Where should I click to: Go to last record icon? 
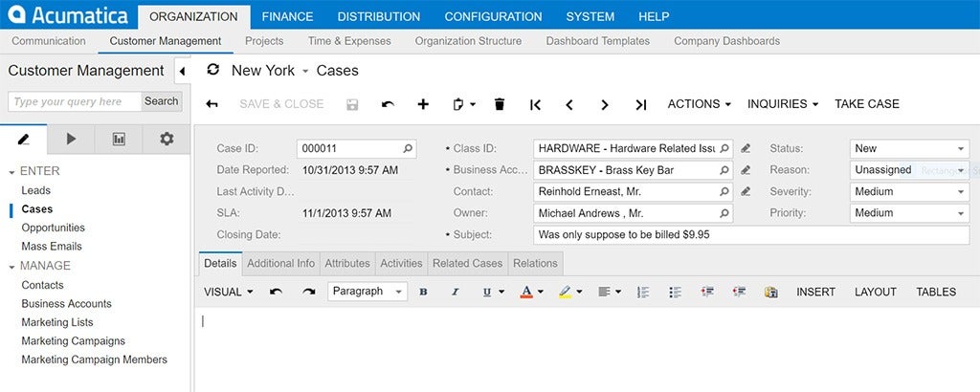[640, 105]
